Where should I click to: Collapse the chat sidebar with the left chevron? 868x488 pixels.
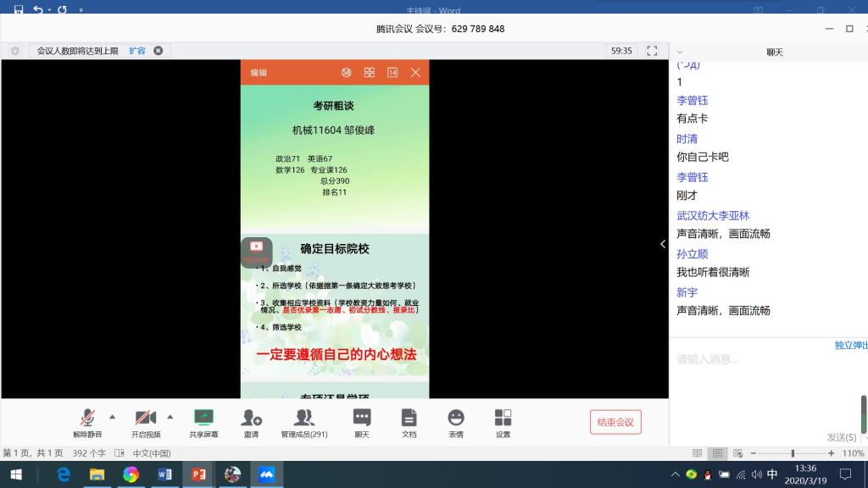point(662,243)
